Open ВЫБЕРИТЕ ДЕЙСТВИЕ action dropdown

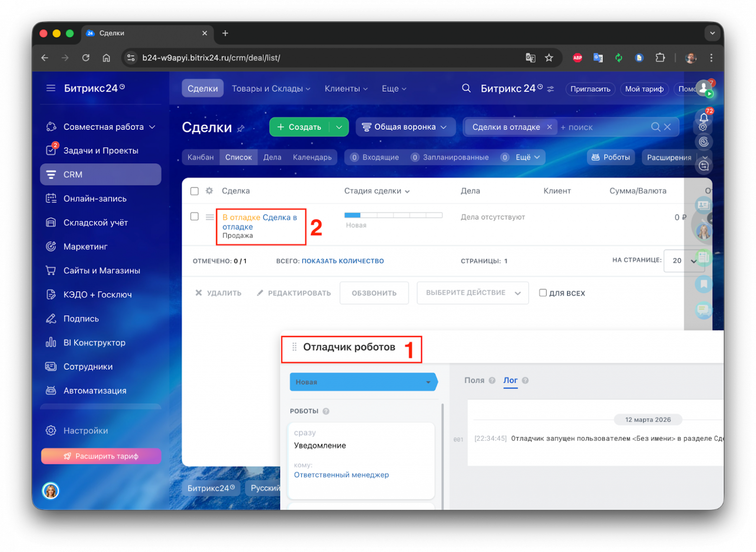(x=472, y=293)
